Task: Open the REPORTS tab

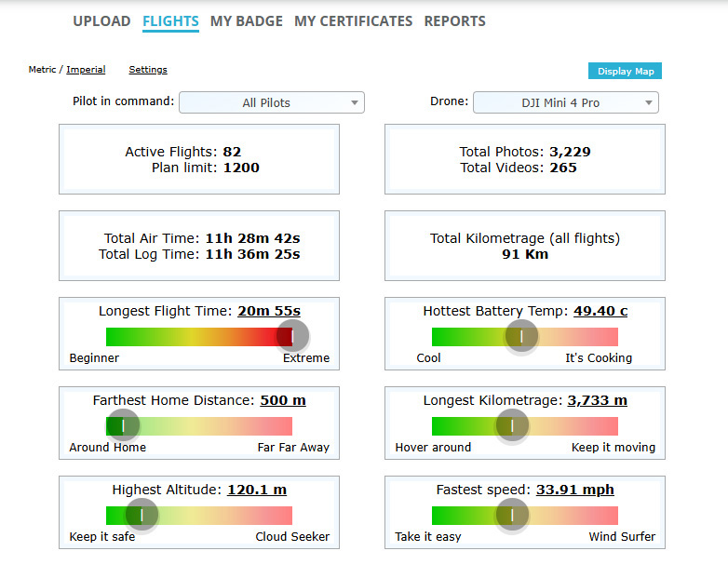Action: 454,21
